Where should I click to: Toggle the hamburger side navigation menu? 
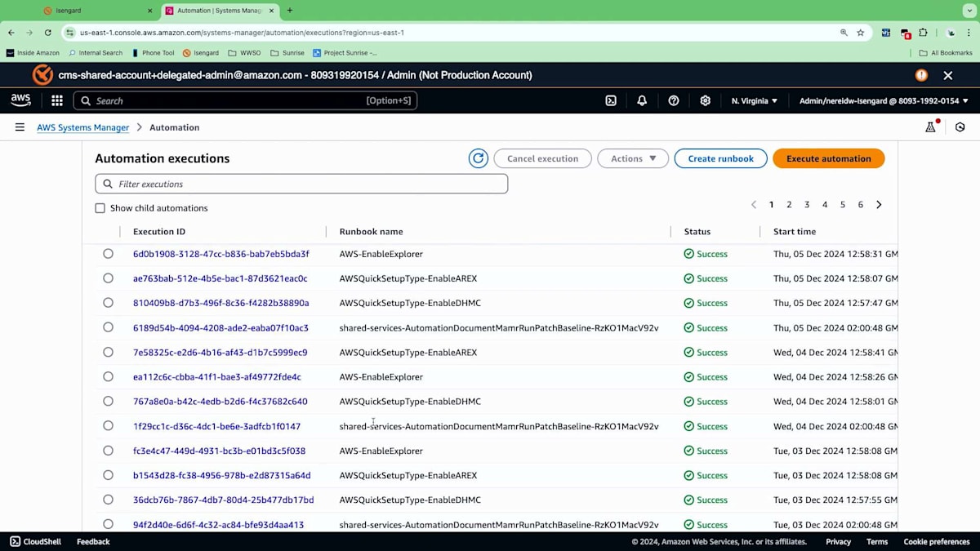point(20,127)
